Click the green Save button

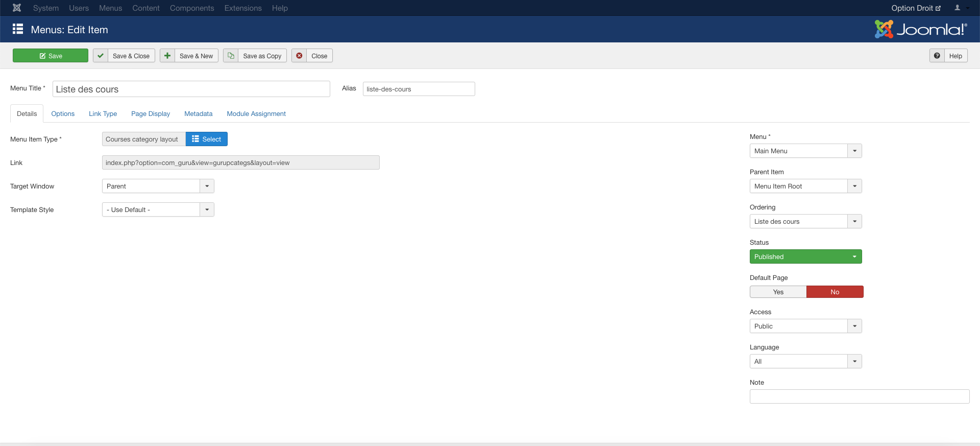(51, 56)
